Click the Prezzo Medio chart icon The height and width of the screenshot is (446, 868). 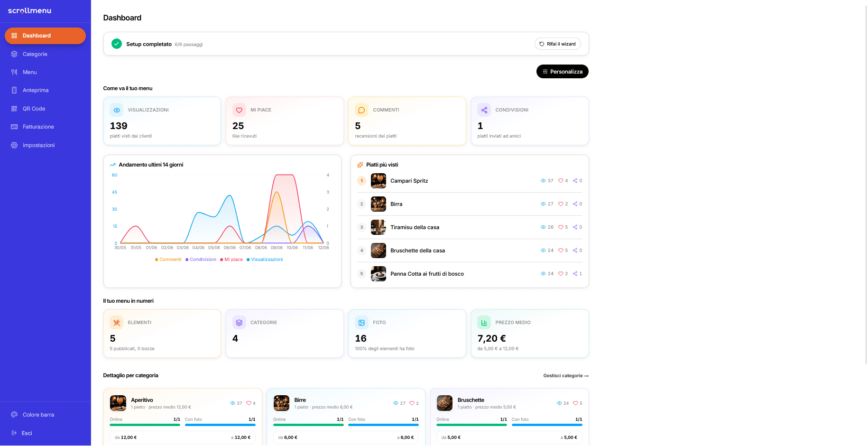click(484, 323)
